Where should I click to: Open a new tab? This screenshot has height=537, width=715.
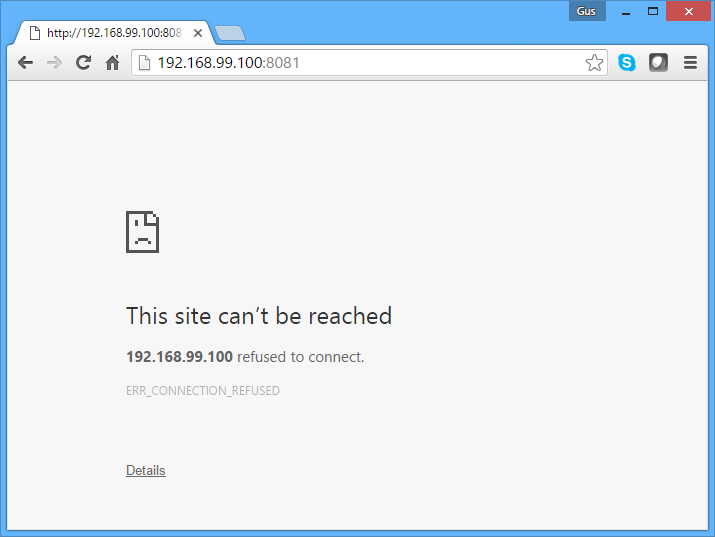(230, 34)
